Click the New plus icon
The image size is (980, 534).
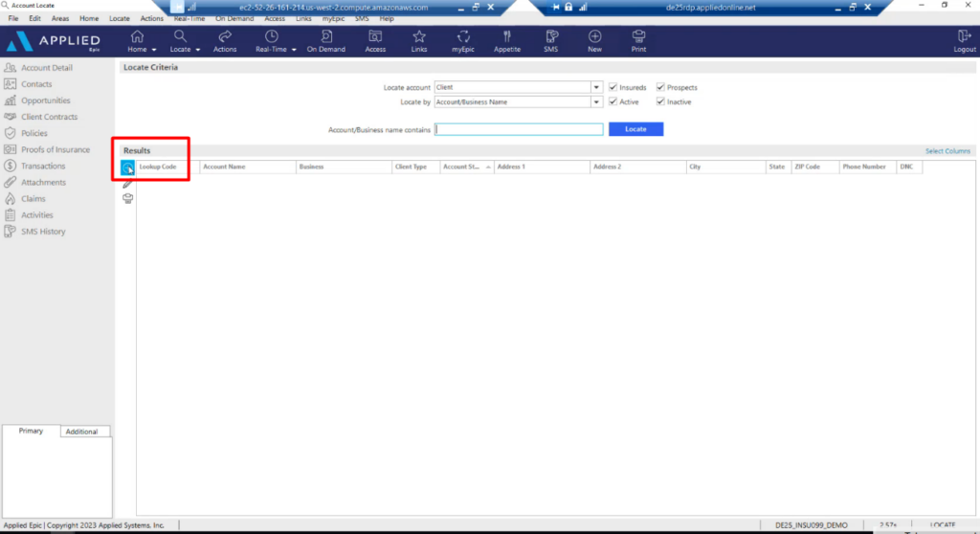[x=595, y=36]
